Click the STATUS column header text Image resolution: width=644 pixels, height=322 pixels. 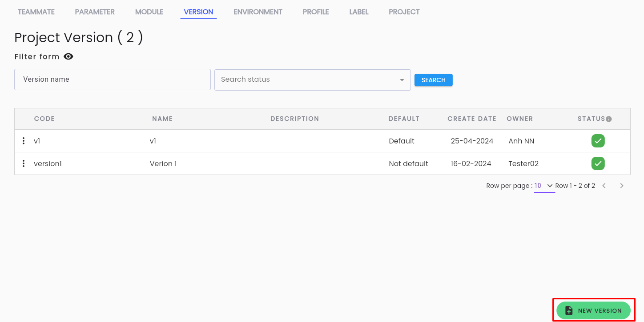(592, 119)
